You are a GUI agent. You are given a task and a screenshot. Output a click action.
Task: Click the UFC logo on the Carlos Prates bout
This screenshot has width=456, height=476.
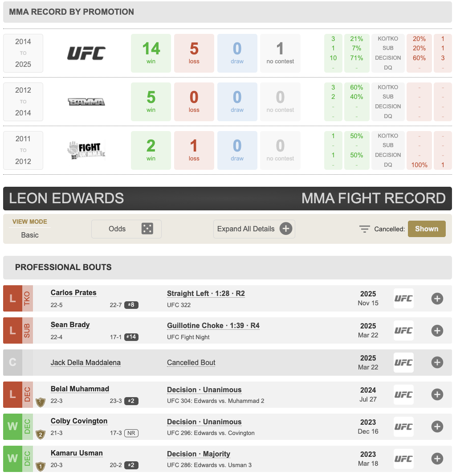click(x=403, y=299)
